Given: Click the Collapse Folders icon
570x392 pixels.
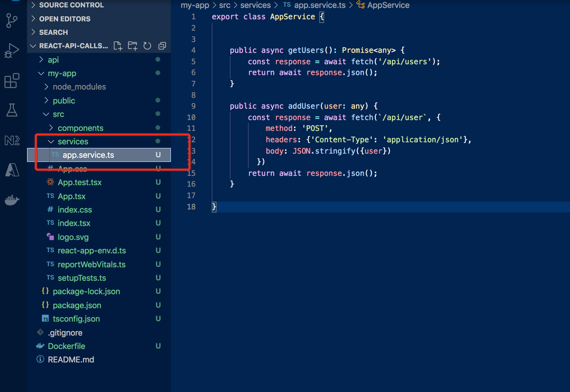Looking at the screenshot, I should point(162,46).
